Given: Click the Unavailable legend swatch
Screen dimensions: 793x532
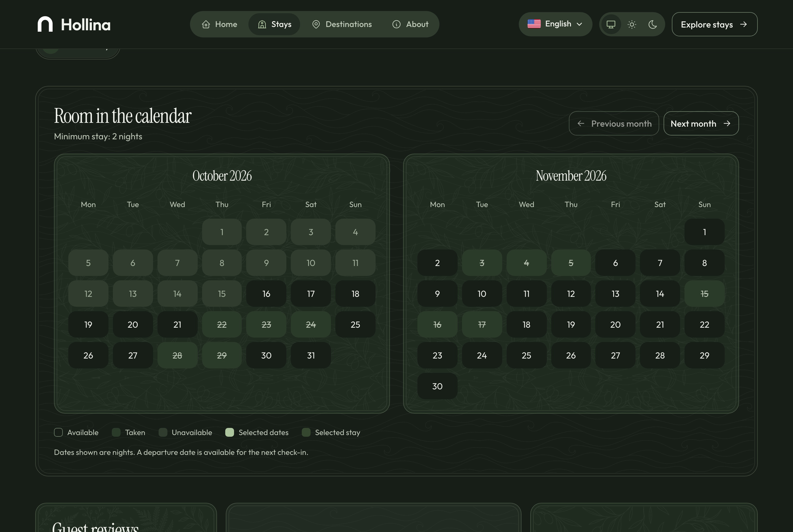Looking at the screenshot, I should [163, 432].
